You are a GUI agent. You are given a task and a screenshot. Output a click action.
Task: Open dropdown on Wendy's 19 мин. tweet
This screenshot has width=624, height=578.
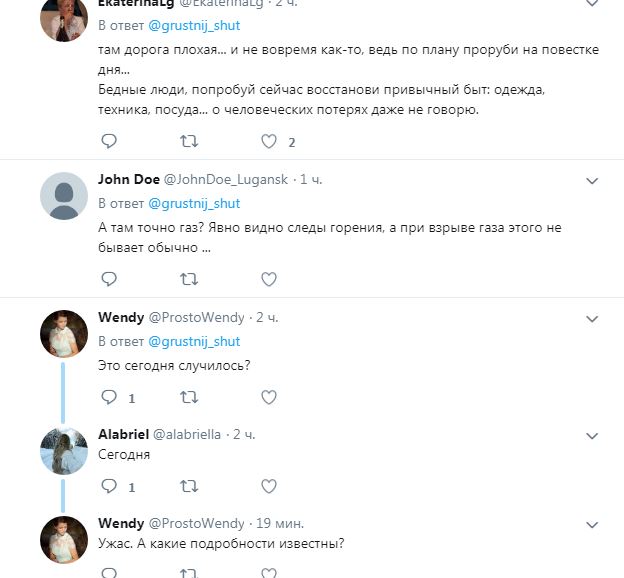pos(591,524)
